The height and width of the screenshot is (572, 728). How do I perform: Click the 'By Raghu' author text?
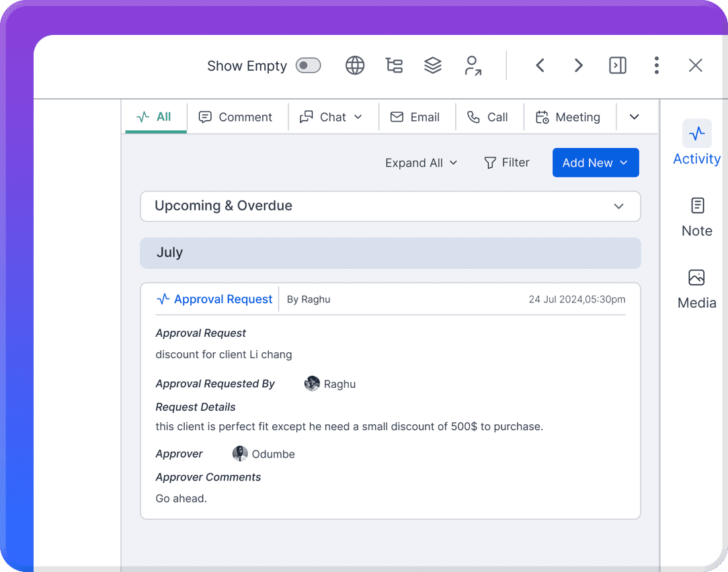[309, 300]
